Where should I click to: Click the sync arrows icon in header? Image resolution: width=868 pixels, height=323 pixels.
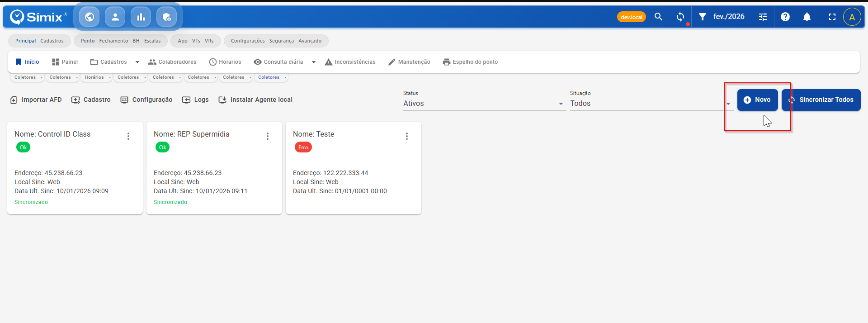point(680,17)
